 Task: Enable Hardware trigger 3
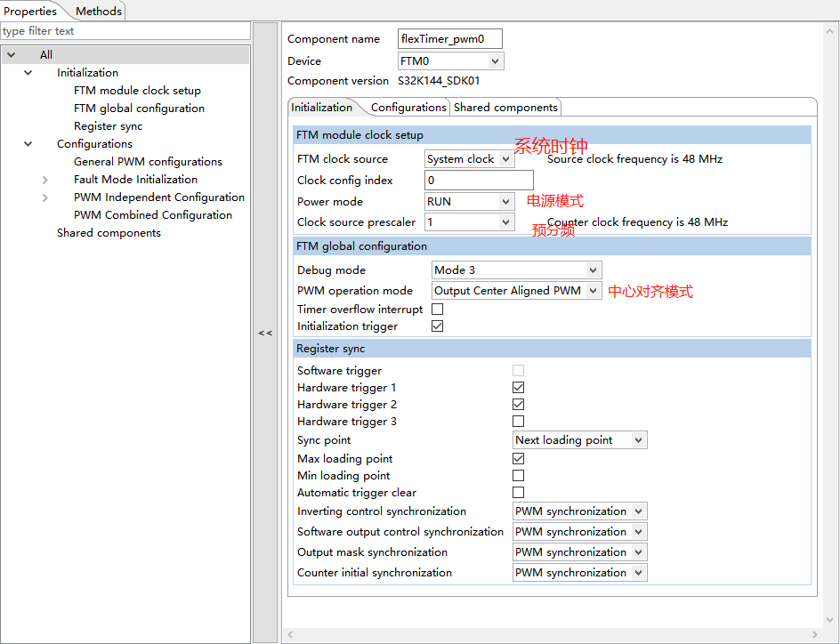(x=518, y=422)
